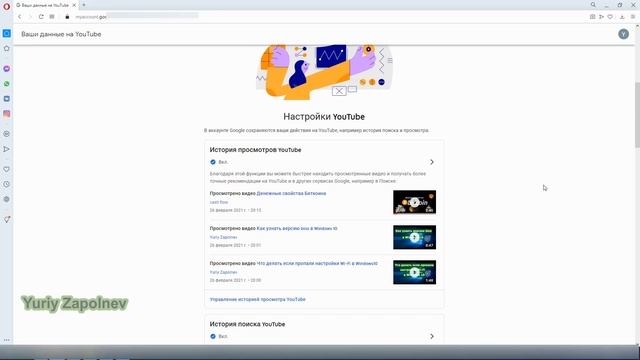Click the page vertical scrollbar thumb
Screen dimensions: 640x360
pos(637,115)
